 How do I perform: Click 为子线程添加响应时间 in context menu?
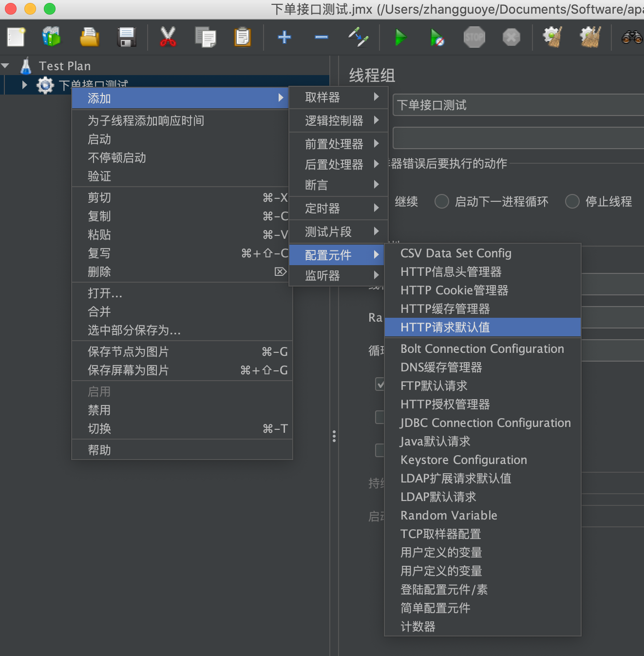(182, 120)
